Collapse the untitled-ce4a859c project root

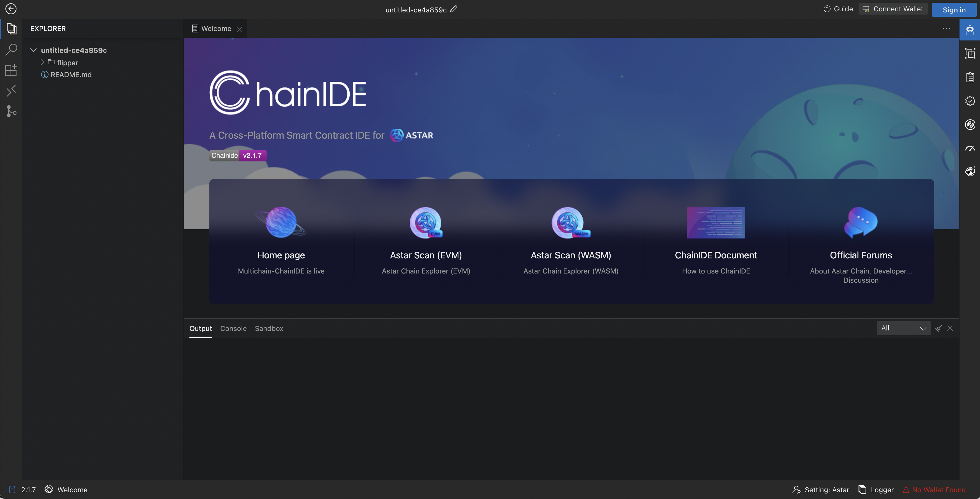click(x=33, y=50)
